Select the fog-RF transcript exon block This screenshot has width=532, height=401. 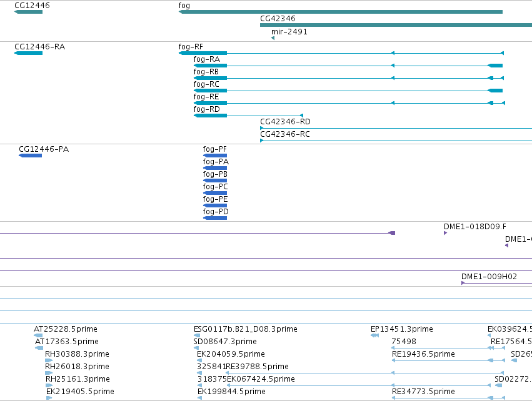point(203,53)
